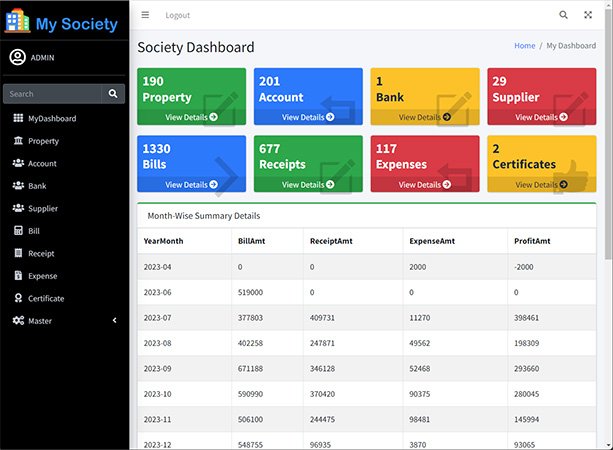Click inside the sidebar Search field
613x450 pixels.
pyautogui.click(x=50, y=94)
